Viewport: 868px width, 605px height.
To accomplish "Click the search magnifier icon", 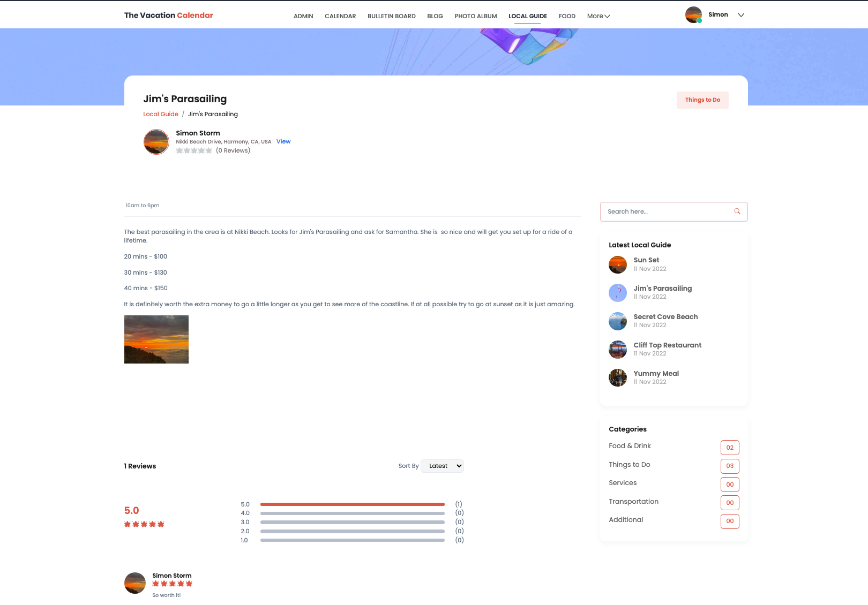I will (737, 211).
